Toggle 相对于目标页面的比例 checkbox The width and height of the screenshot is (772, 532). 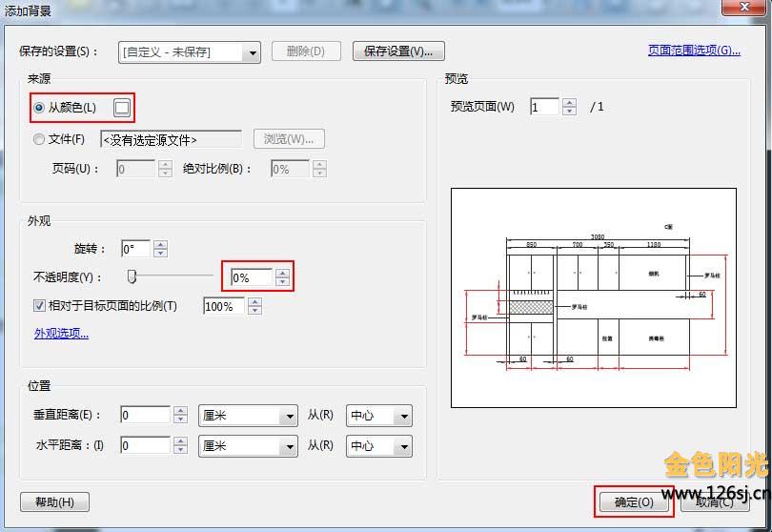point(39,306)
